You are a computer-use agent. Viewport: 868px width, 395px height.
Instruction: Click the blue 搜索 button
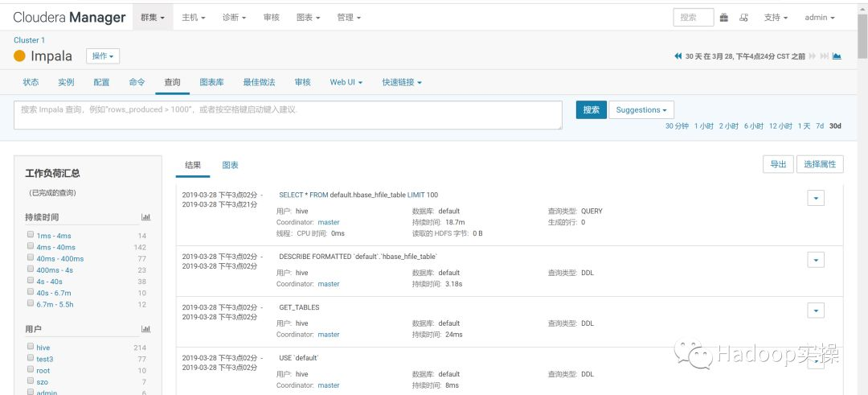click(592, 109)
